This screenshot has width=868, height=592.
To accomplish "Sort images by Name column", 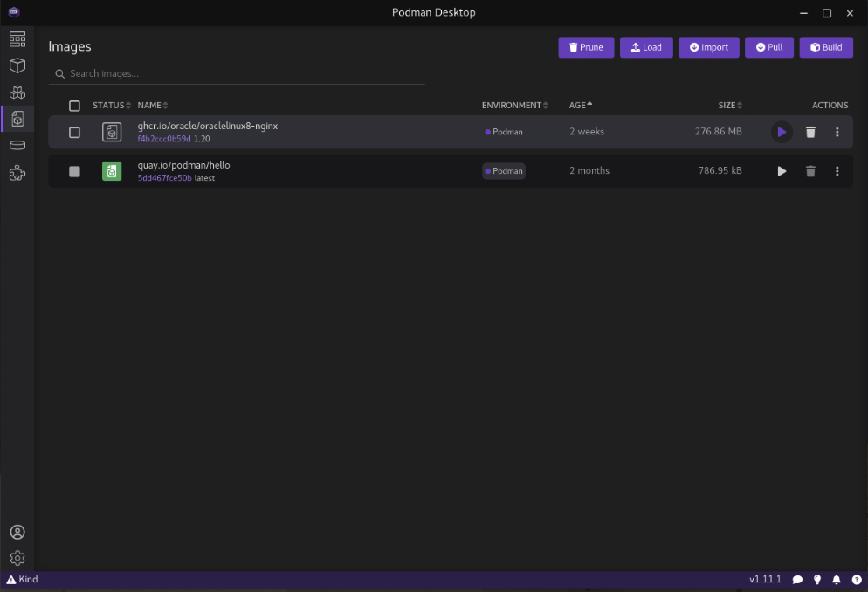I will (x=152, y=105).
